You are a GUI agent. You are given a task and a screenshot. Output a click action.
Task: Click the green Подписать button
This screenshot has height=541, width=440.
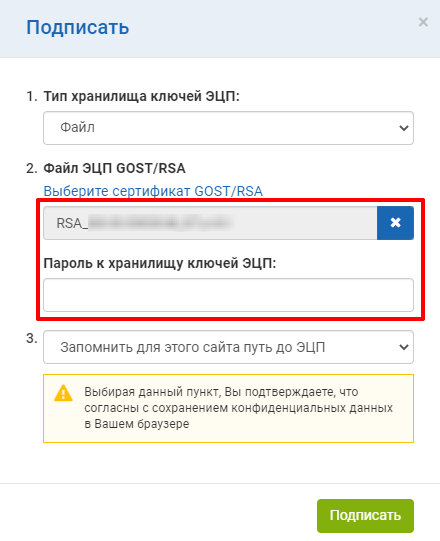click(x=365, y=515)
